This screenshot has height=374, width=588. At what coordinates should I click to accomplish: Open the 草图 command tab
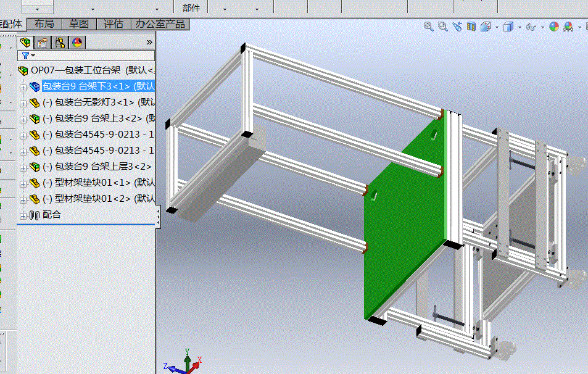79,24
